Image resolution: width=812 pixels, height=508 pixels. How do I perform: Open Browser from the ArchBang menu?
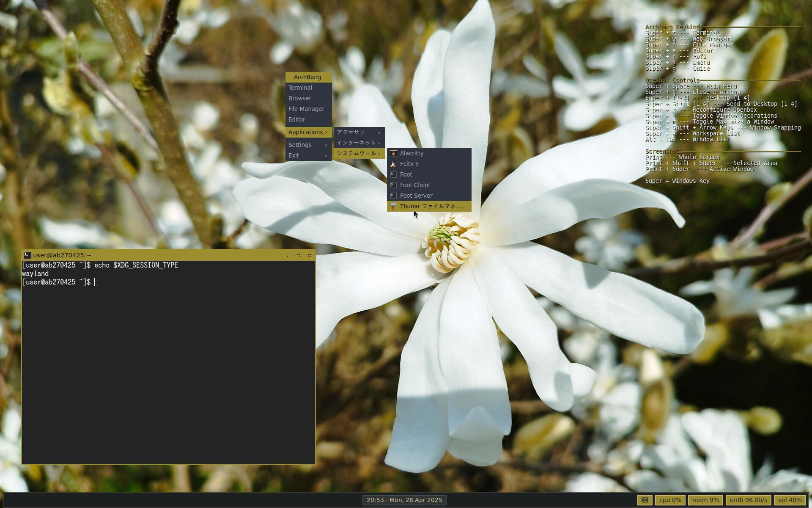pos(308,98)
